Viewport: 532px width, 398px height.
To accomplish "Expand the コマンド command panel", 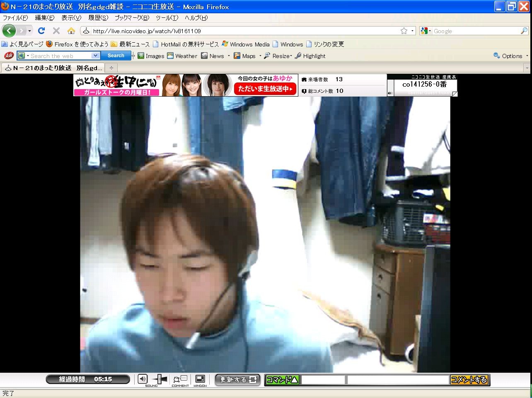I will 282,380.
